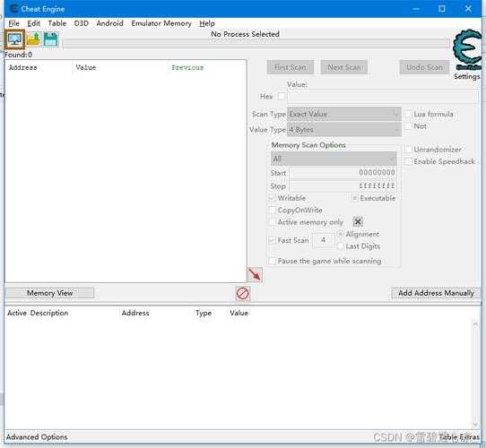Open the memory region All dropdown
This screenshot has height=448, width=486.
click(334, 159)
